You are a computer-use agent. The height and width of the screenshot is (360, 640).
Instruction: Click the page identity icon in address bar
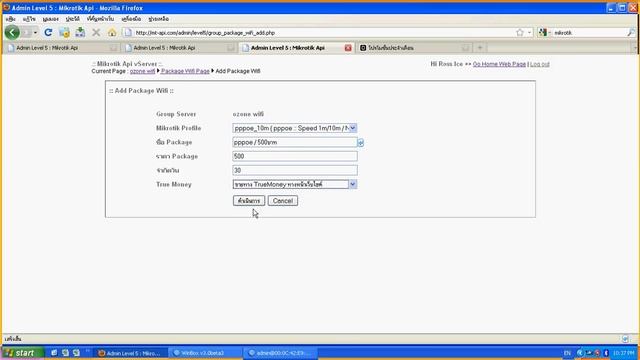coord(128,32)
